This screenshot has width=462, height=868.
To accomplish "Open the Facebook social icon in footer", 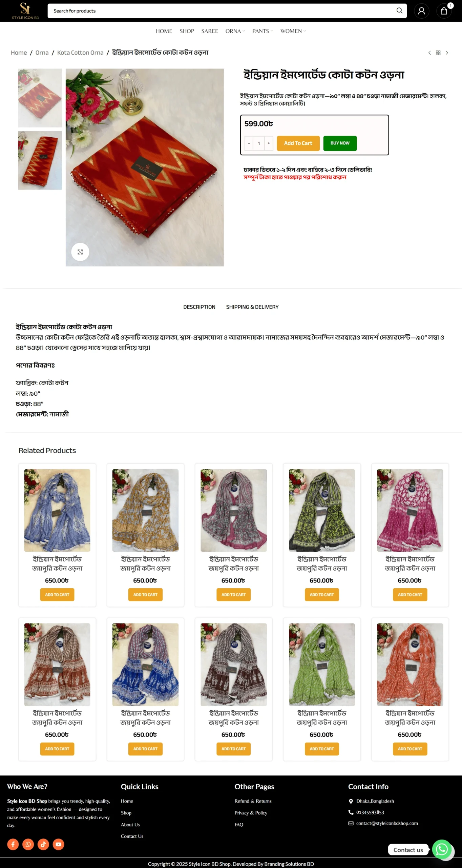I will (x=13, y=844).
